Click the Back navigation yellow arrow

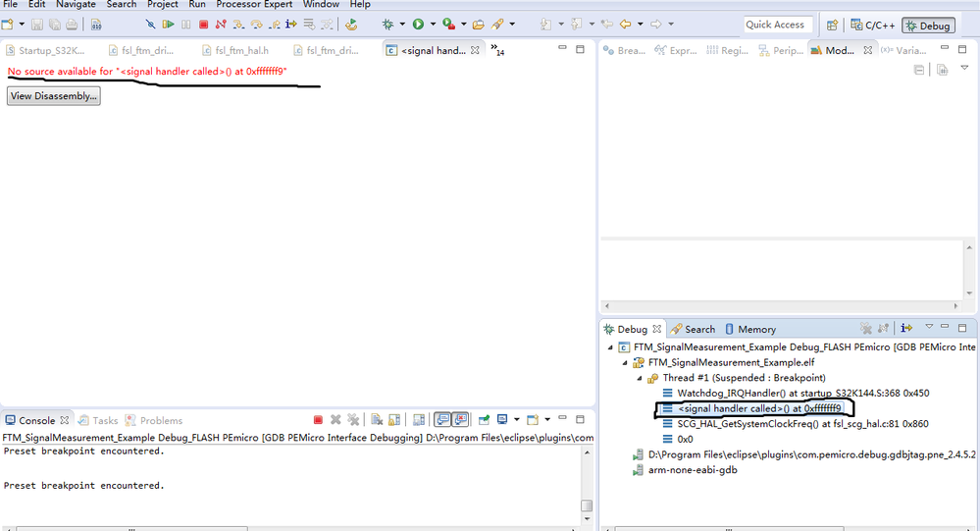pyautogui.click(x=625, y=25)
